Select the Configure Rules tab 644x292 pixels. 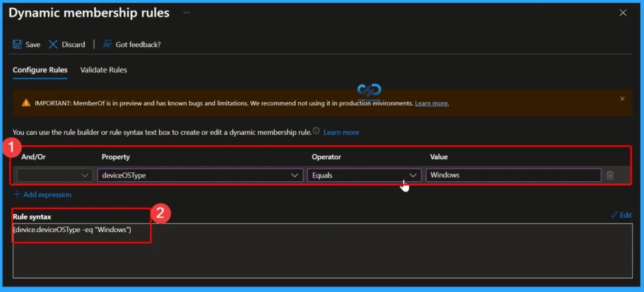coord(40,70)
